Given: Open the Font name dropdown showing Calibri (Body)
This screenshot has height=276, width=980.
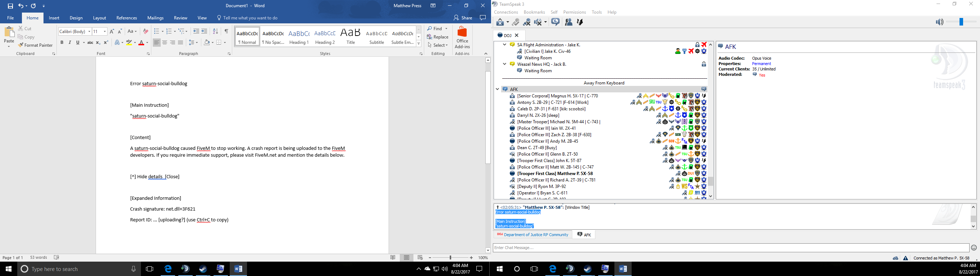Looking at the screenshot, I should pyautogui.click(x=90, y=32).
